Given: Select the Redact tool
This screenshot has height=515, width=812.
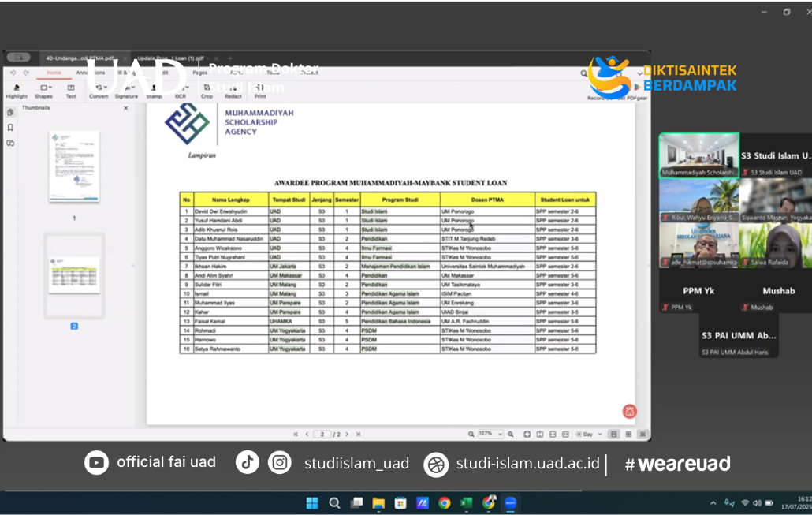Looking at the screenshot, I should [233, 91].
